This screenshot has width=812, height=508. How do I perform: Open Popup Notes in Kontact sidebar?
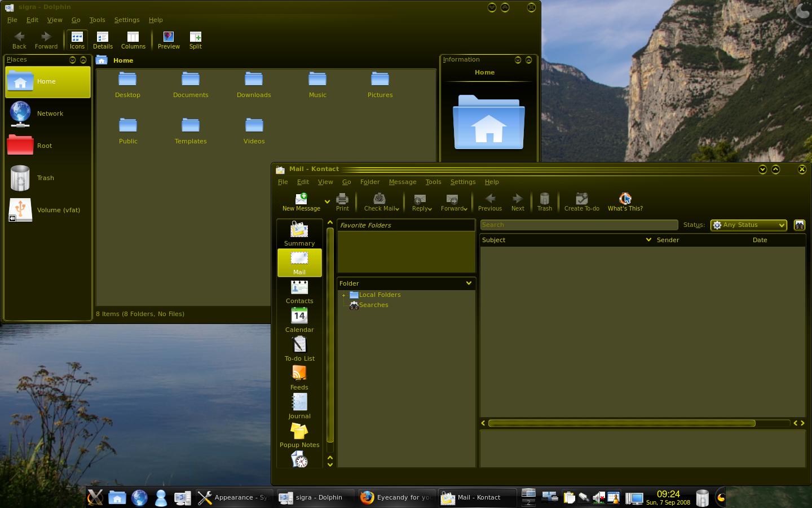(299, 435)
